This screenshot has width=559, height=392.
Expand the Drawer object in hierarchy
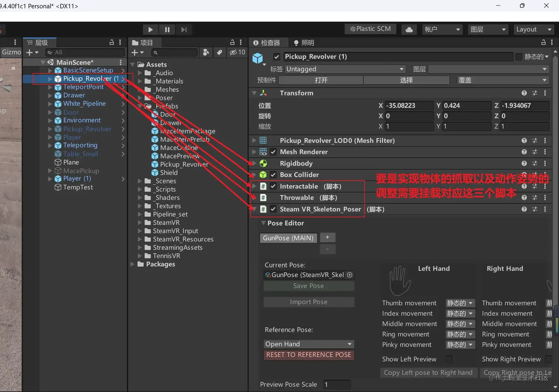[x=50, y=95]
